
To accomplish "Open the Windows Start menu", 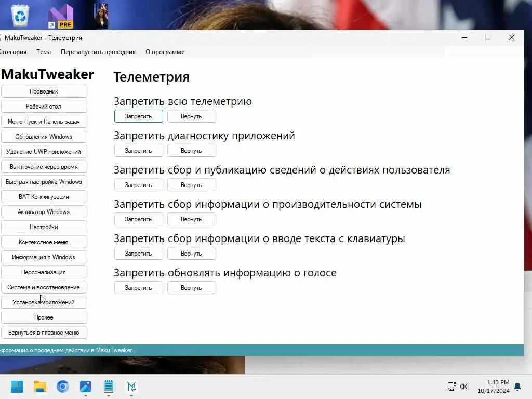I will (x=17, y=387).
